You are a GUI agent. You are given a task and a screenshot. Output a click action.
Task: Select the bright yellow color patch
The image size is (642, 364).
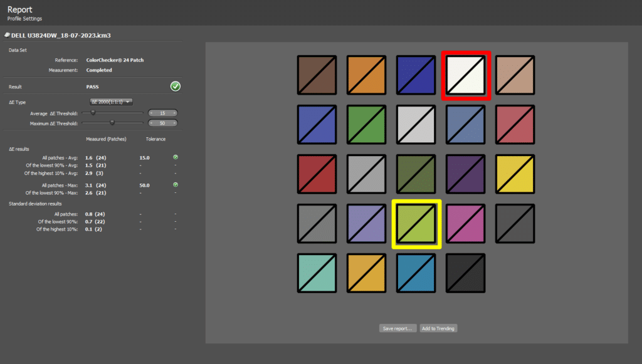click(515, 175)
